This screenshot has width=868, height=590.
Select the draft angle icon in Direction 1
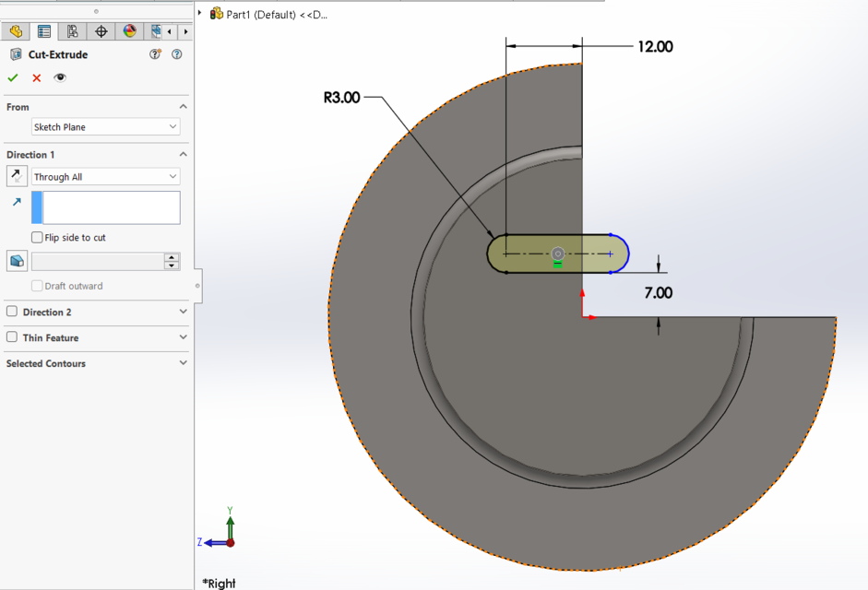(x=18, y=260)
